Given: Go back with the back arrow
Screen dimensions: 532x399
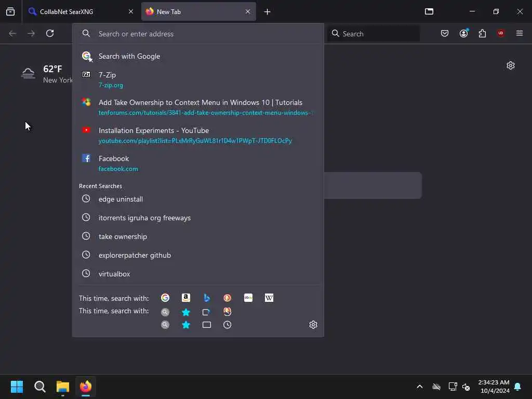Looking at the screenshot, I should [12, 33].
